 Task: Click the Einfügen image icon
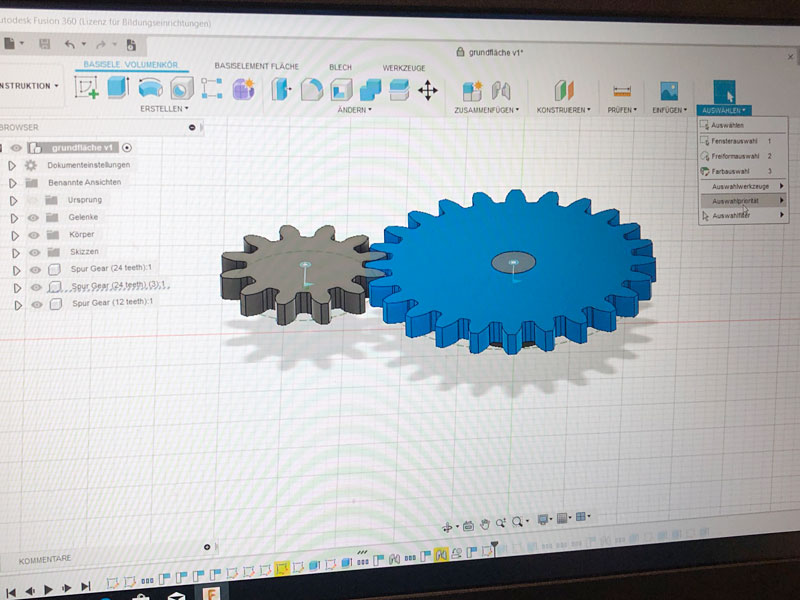(x=669, y=92)
